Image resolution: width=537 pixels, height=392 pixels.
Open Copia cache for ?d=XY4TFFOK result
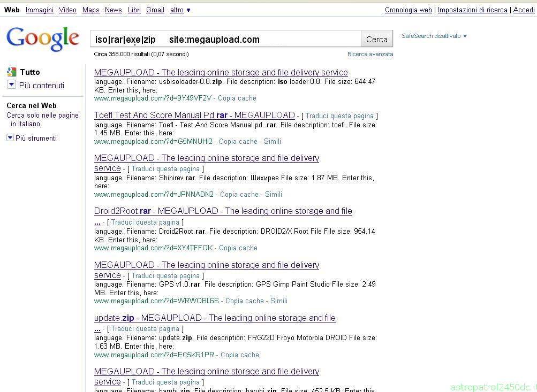[238, 248]
